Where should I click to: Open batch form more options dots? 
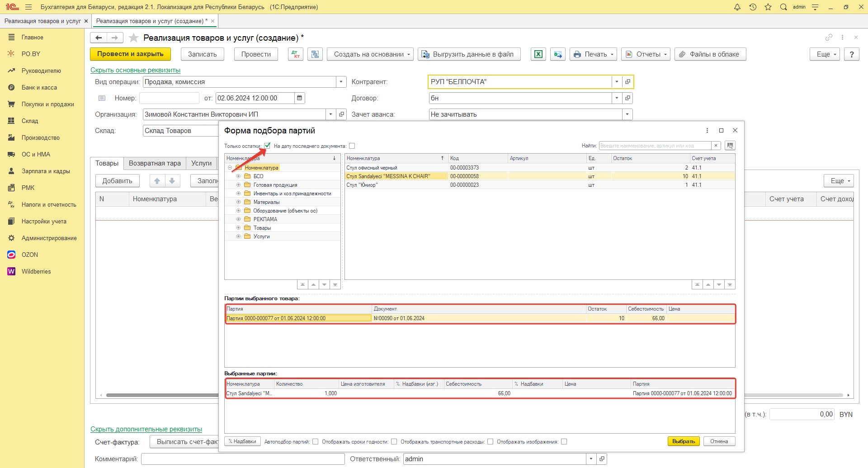[x=708, y=131]
